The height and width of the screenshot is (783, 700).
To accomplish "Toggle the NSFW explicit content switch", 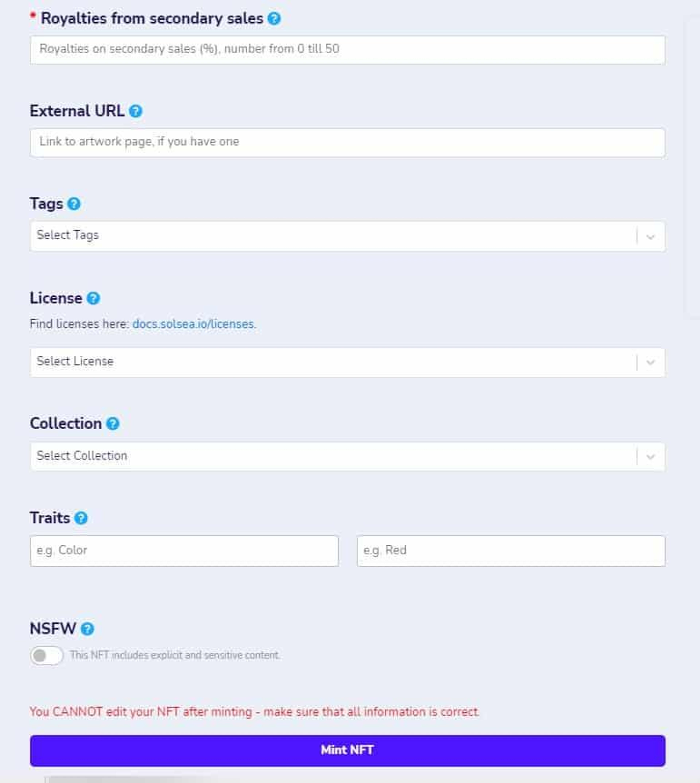I will [46, 655].
